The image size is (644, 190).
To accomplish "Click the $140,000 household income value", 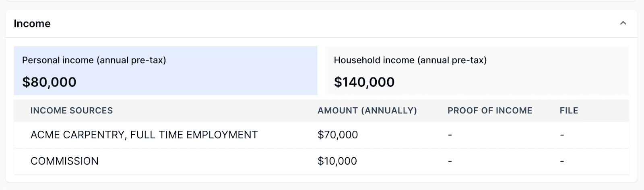I will (x=364, y=82).
